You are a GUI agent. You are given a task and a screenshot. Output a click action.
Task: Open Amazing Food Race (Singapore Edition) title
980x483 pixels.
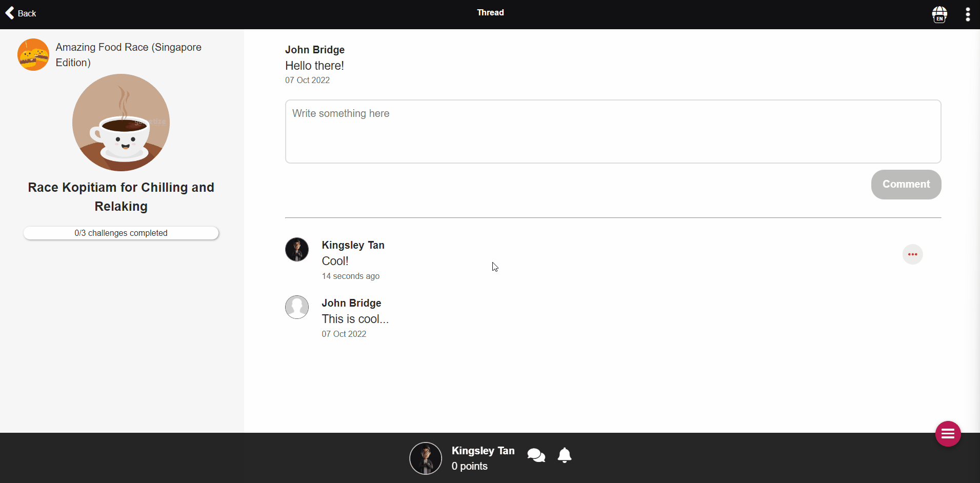coord(129,55)
